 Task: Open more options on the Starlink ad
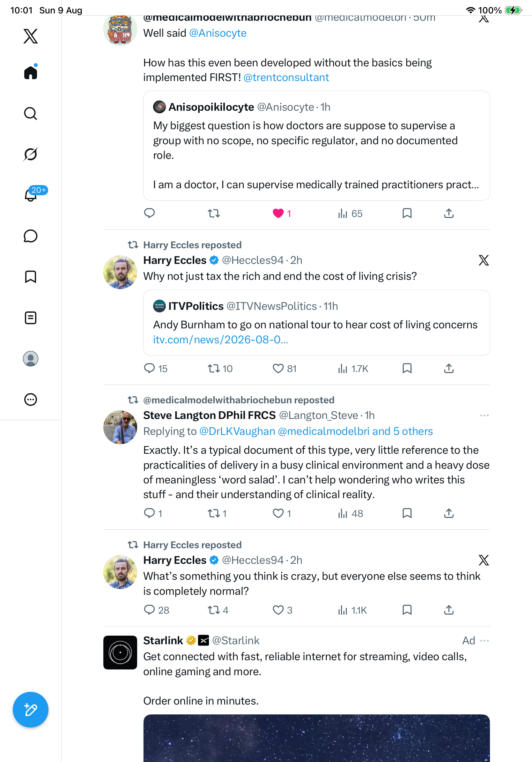(484, 640)
